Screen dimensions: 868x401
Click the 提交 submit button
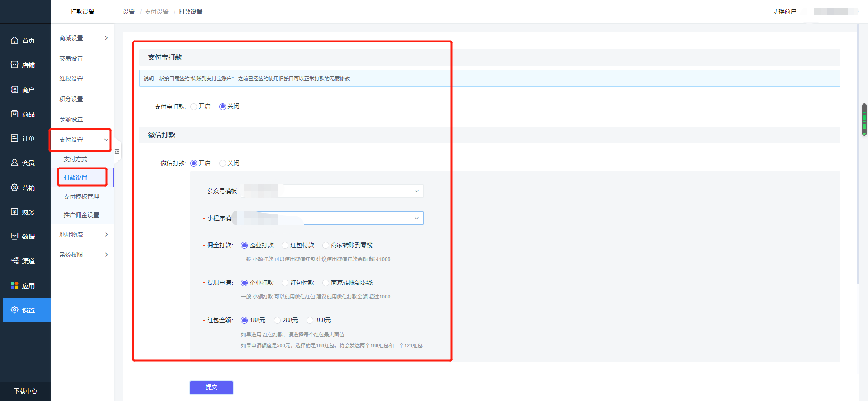click(211, 387)
